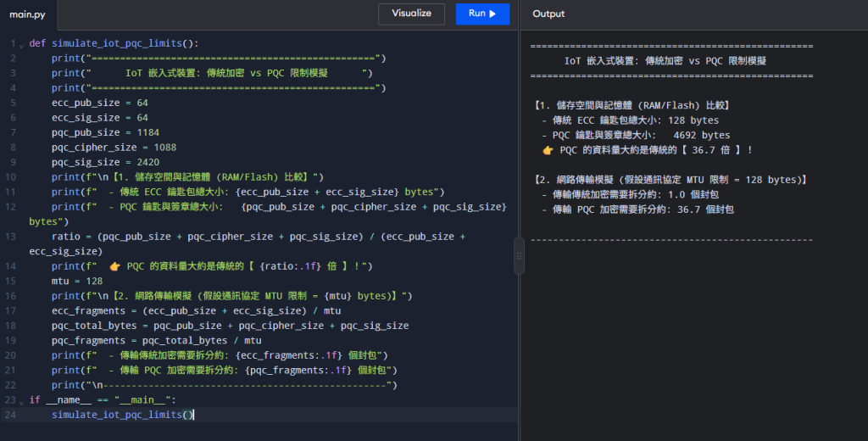Click the pqc_fragments assignment on line 19

click(x=157, y=341)
